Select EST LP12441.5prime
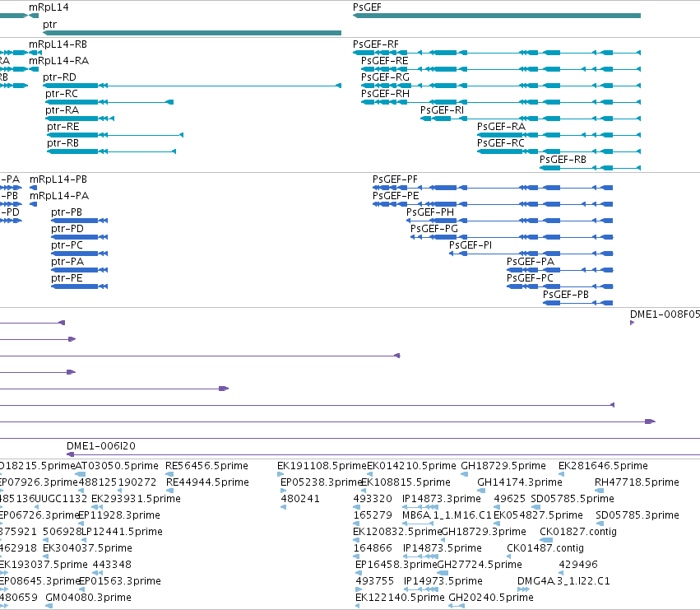 click(84, 540)
